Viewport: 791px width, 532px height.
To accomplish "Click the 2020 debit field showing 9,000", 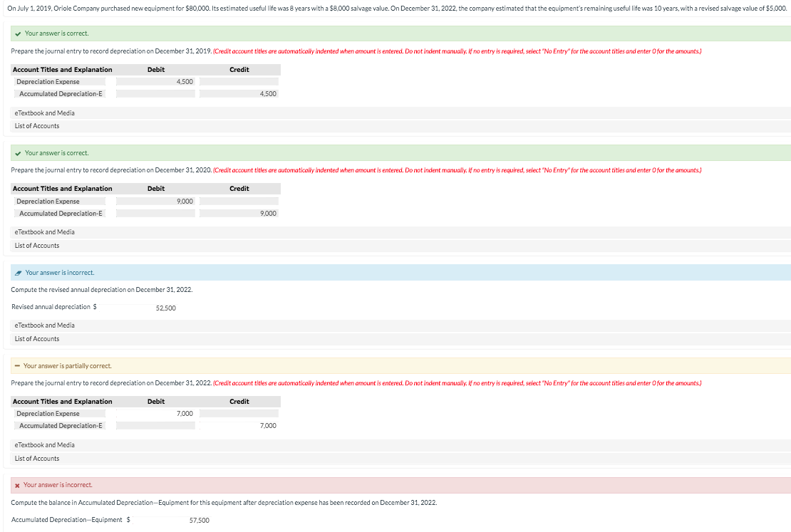I will point(155,202).
